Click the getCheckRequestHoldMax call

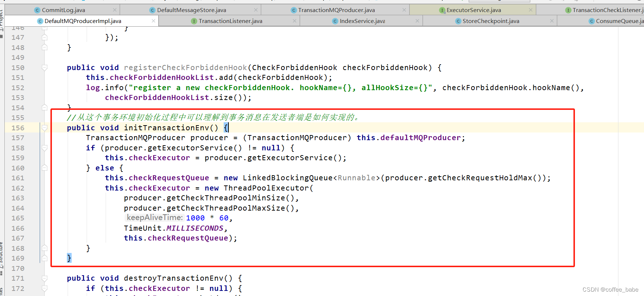[x=480, y=178]
